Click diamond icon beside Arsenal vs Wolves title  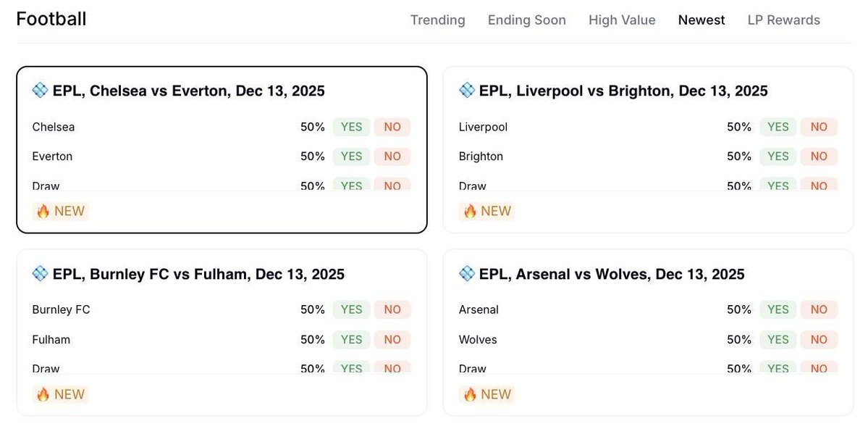pyautogui.click(x=467, y=273)
